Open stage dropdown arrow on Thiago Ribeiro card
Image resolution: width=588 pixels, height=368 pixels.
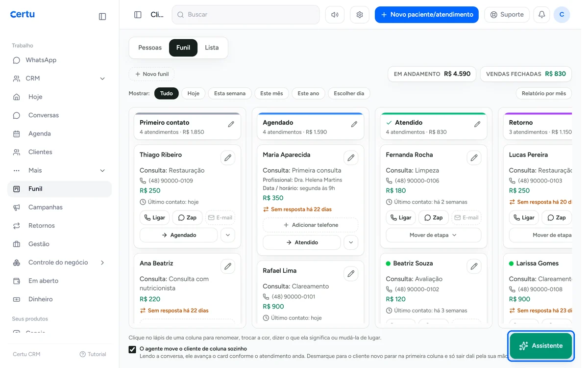coord(228,235)
